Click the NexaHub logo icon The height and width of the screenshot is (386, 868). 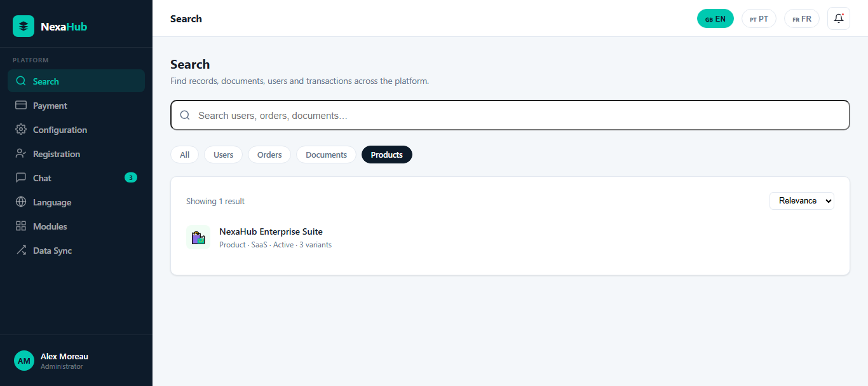pyautogui.click(x=24, y=26)
